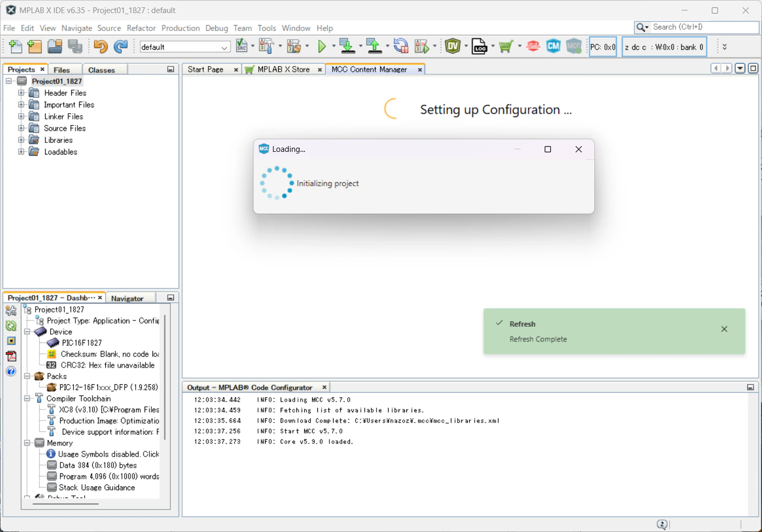Click the dashboard project properties wrench icon
The image size is (762, 532).
click(x=11, y=311)
